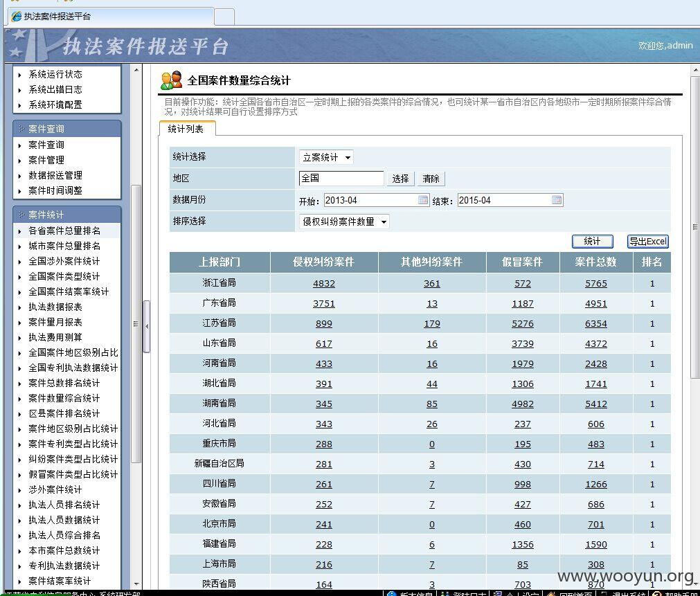Open 山东省局 total cases link 4372
The height and width of the screenshot is (596, 700).
pos(596,344)
